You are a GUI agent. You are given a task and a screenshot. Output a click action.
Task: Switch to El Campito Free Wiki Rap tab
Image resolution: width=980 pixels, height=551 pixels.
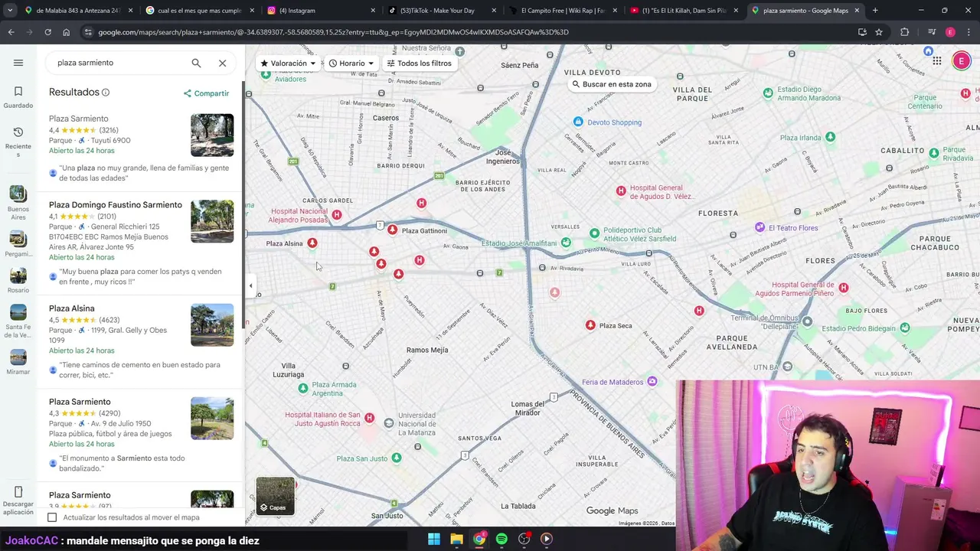click(565, 11)
